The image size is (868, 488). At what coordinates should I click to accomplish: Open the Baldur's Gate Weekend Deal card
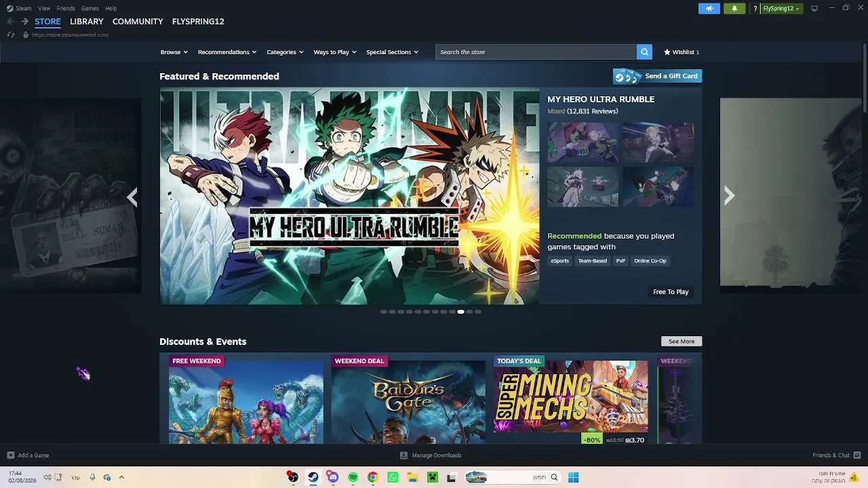pos(408,400)
